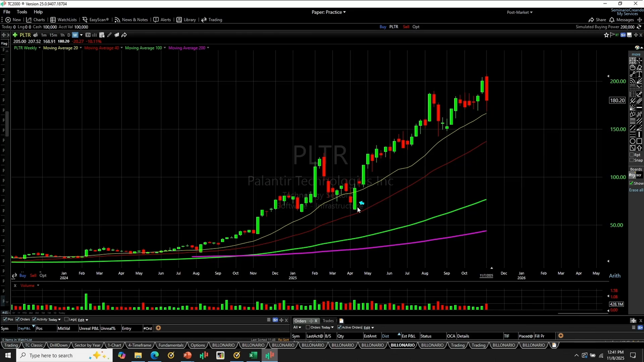This screenshot has height=362, width=644.
Task: Uncheck the Show drawings checkbox
Action: (632, 183)
